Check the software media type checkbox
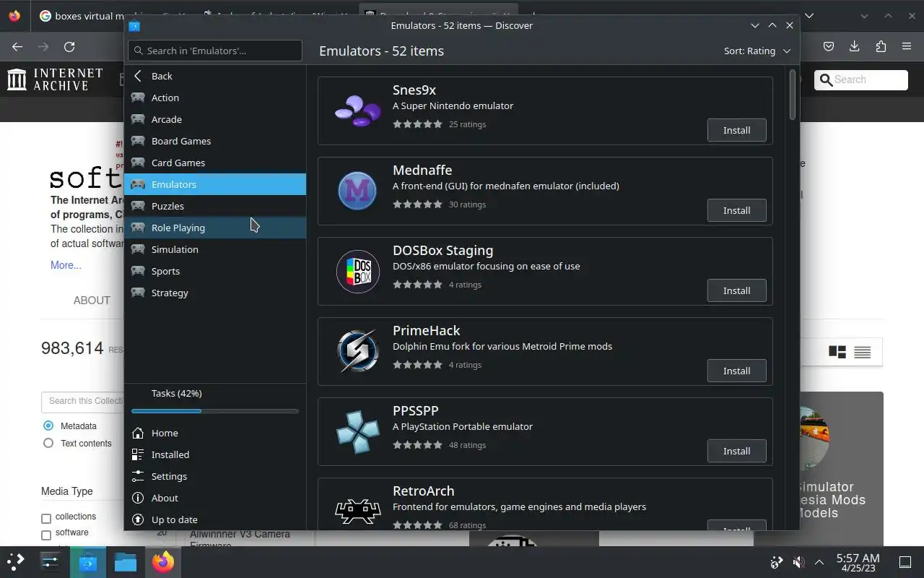Image resolution: width=924 pixels, height=578 pixels. pos(46,535)
